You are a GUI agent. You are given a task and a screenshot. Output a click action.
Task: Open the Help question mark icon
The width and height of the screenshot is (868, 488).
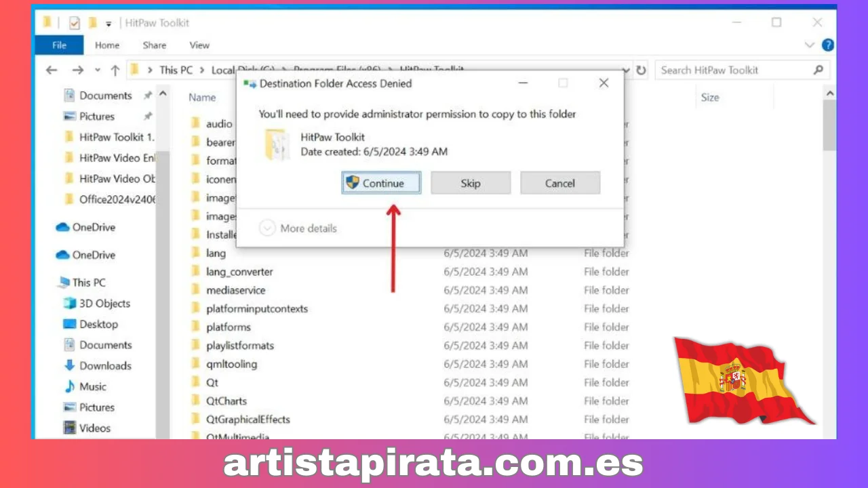coord(827,45)
